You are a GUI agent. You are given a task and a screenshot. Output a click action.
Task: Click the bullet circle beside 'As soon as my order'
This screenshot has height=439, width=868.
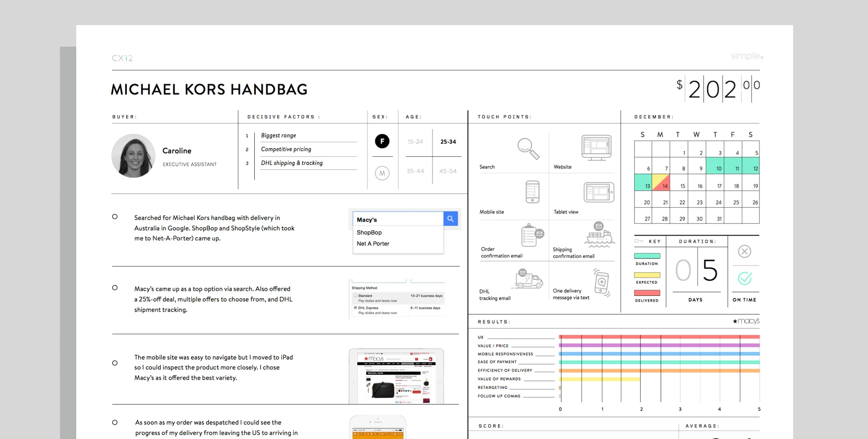click(x=115, y=423)
